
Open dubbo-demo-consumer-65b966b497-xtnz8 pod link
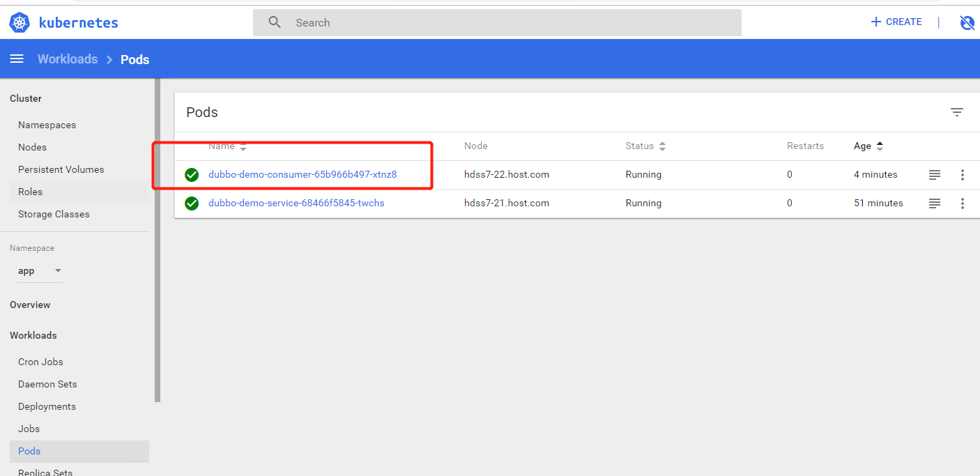(303, 175)
